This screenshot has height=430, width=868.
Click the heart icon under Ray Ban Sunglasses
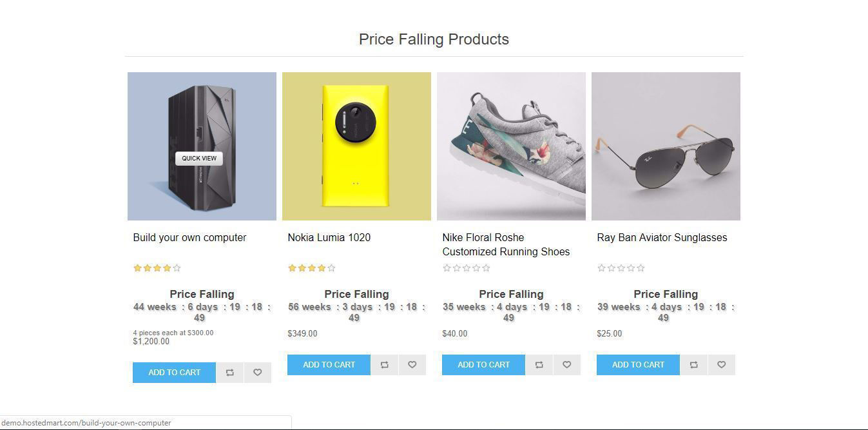tap(722, 364)
